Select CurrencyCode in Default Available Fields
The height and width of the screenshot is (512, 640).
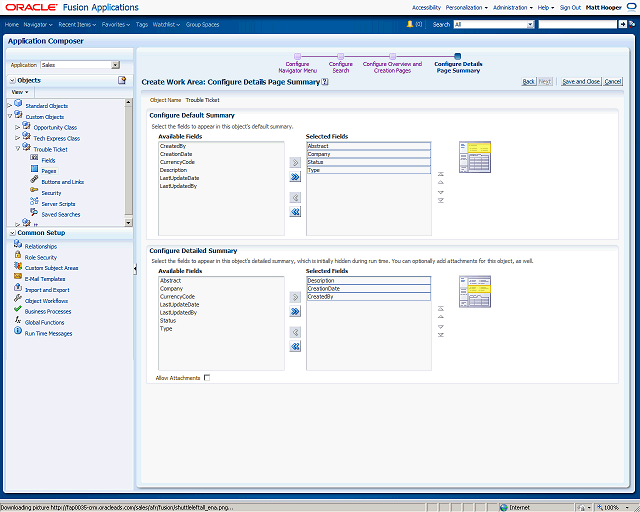point(177,162)
